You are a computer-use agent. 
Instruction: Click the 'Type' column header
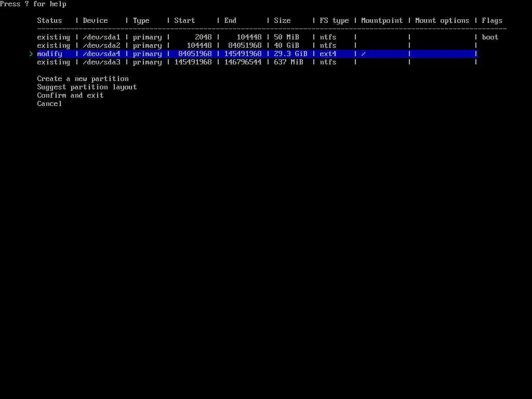141,21
